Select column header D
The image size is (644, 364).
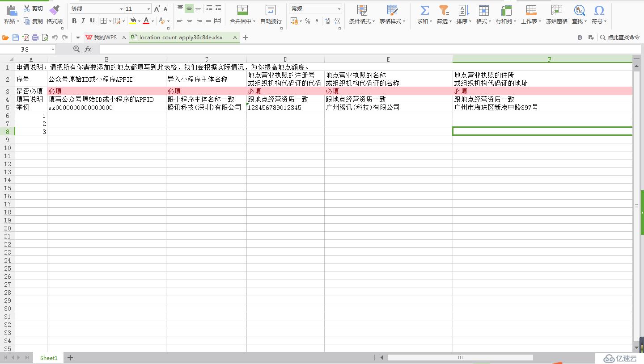285,59
